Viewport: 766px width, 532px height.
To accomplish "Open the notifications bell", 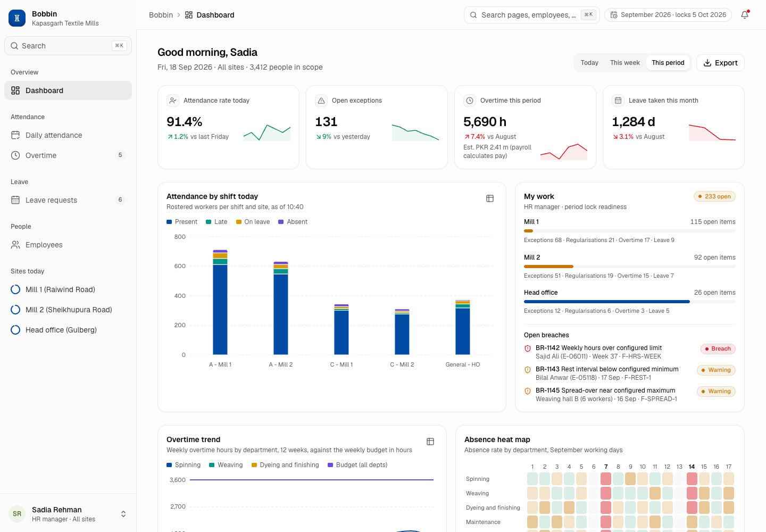I will pos(745,15).
